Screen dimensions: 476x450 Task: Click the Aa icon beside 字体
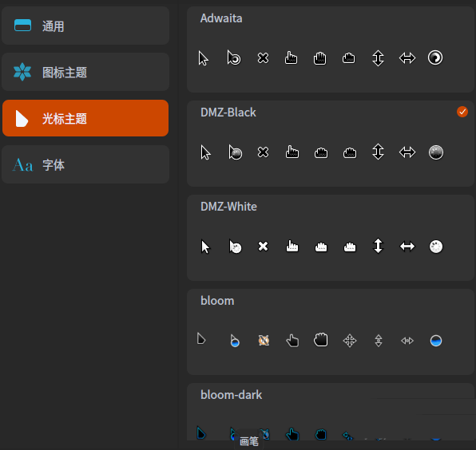coord(22,165)
